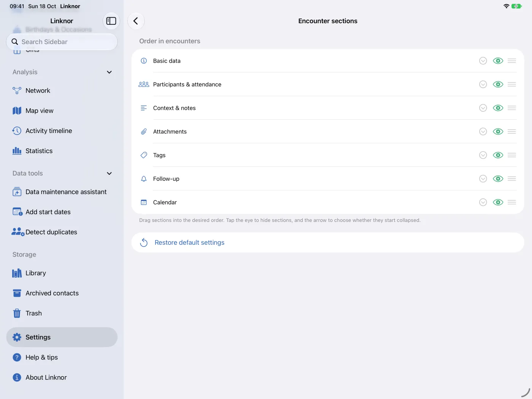Click the Wi-Fi status icon
532x399 pixels.
[x=506, y=6]
